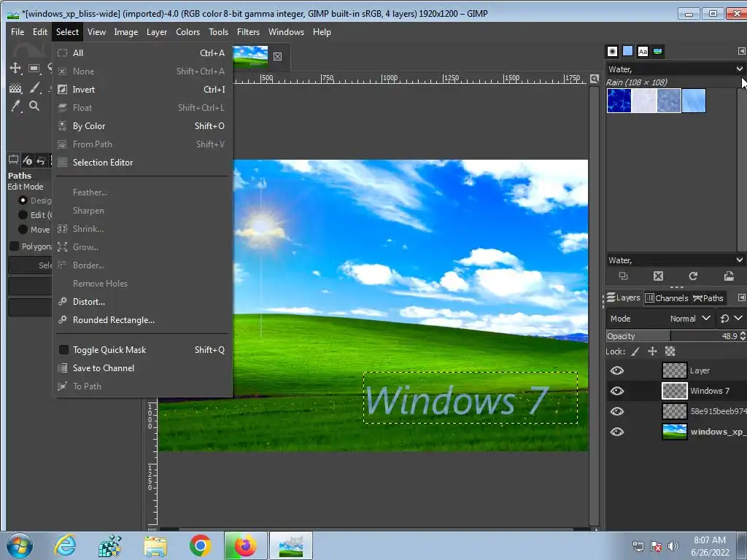Viewport: 747px width, 560px height.
Task: Hide the 'windows_xp_' layer eye icon
Action: point(617,432)
